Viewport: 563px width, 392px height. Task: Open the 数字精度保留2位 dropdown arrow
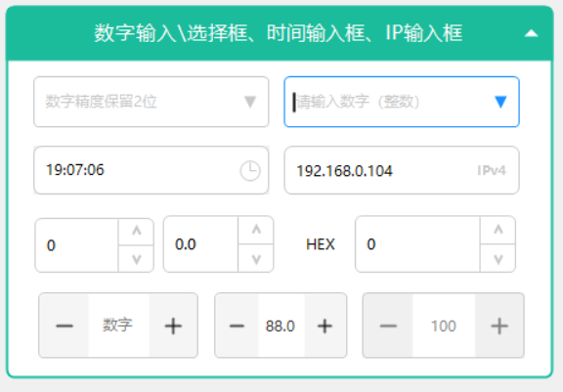click(x=250, y=102)
